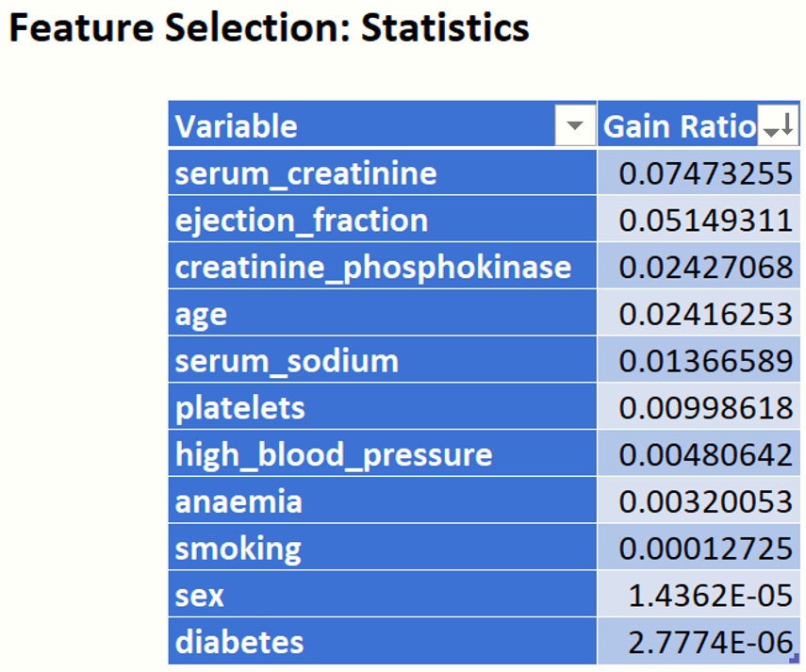Screen dimensions: 806x672
Task: Click the table resize handle corner
Action: 796,659
